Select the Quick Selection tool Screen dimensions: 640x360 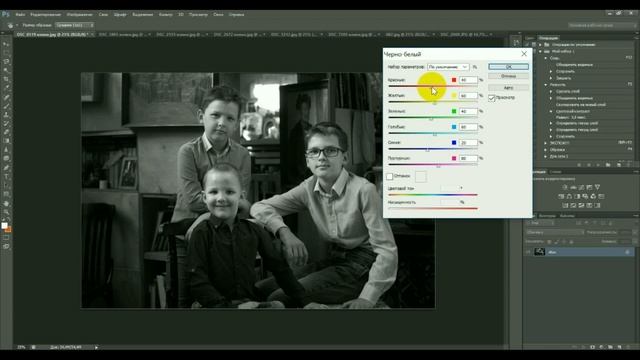coord(6,70)
